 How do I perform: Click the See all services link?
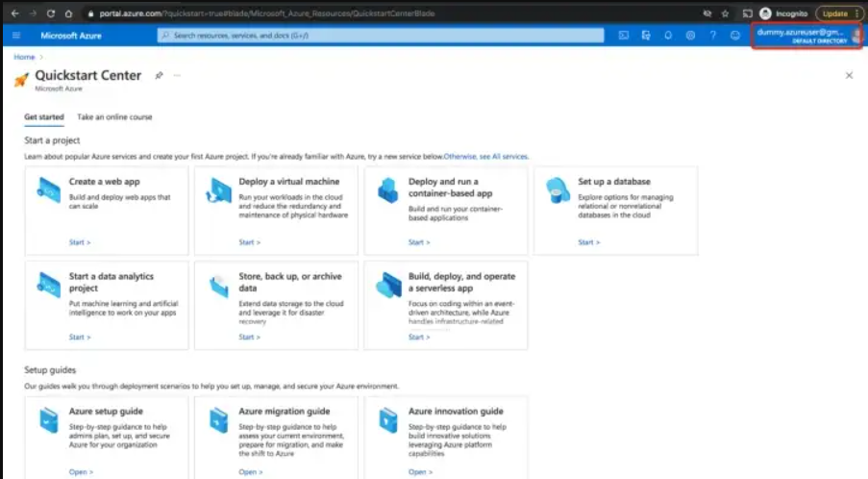pos(504,156)
